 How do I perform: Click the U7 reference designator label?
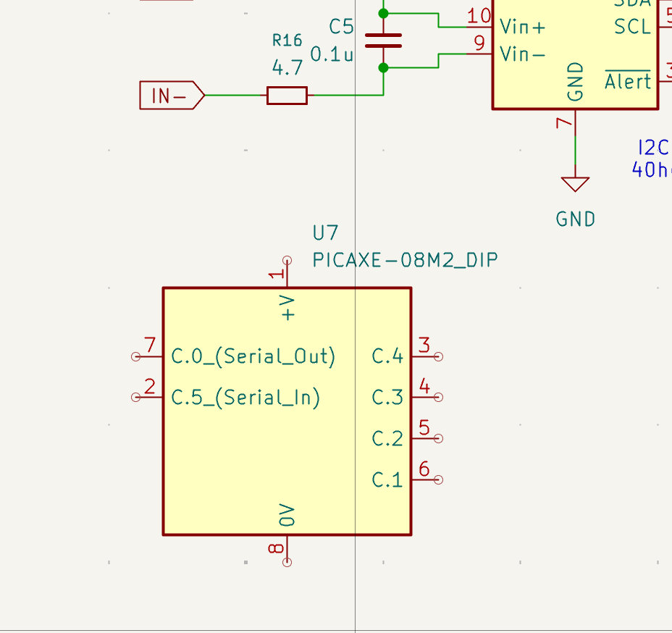325,233
